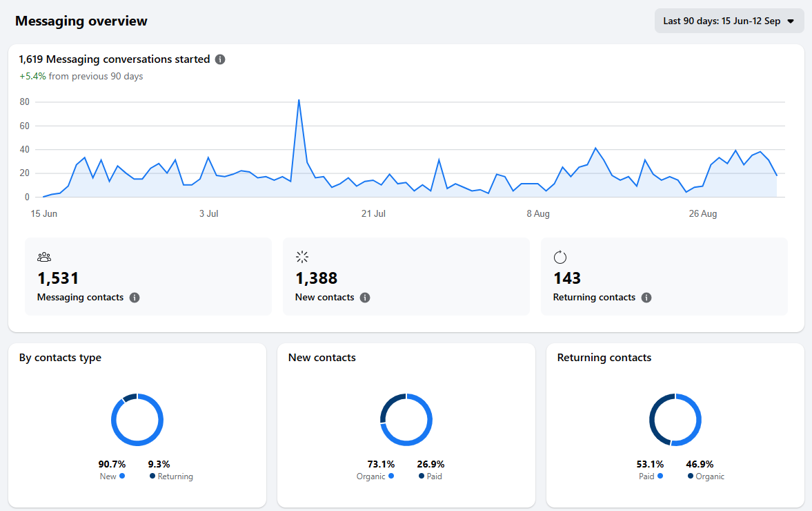Screen dimensions: 812x511
Task: Click the New legend dot, contacts type
Action: [122, 476]
